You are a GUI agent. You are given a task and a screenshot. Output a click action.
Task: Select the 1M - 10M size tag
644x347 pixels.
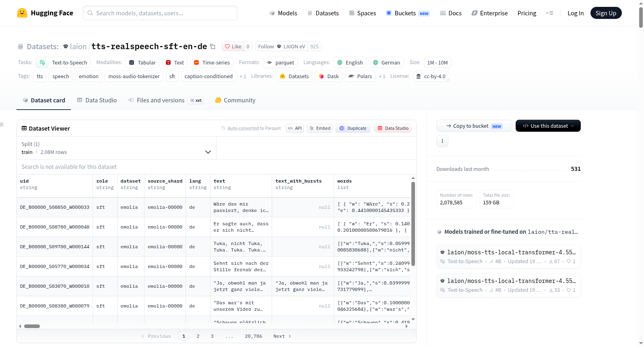pos(438,62)
